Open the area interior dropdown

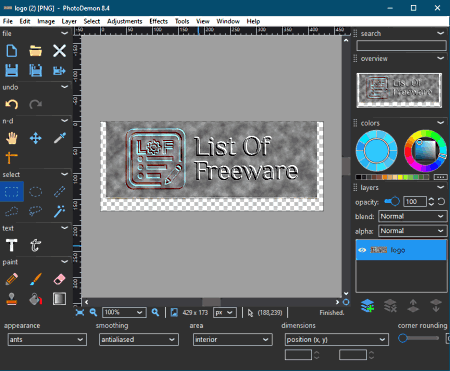[233, 340]
